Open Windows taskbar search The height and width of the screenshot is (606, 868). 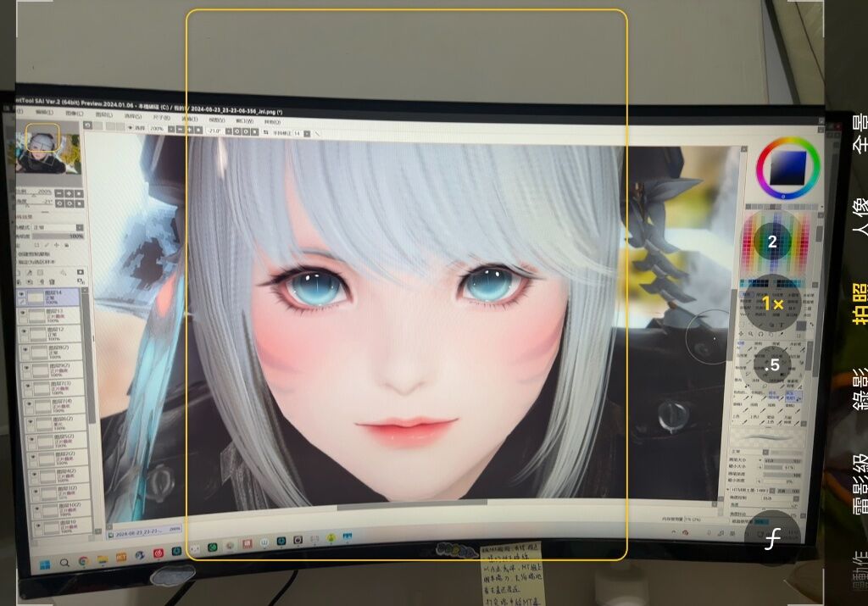[64, 563]
